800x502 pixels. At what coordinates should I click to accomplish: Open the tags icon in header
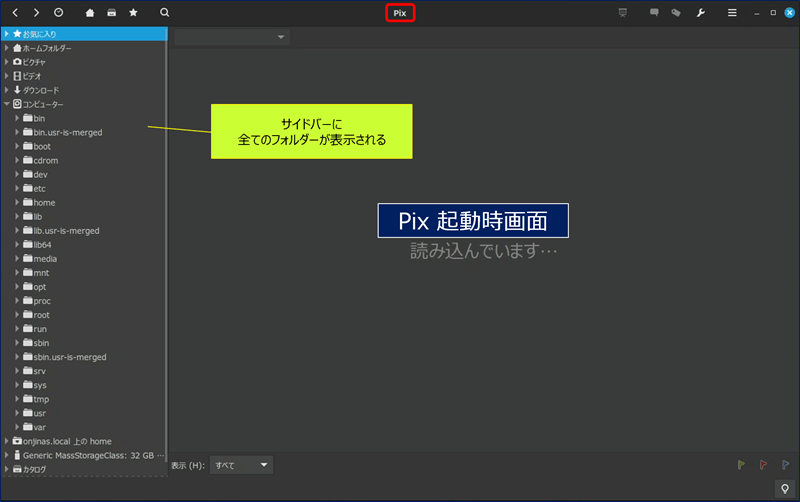point(676,13)
